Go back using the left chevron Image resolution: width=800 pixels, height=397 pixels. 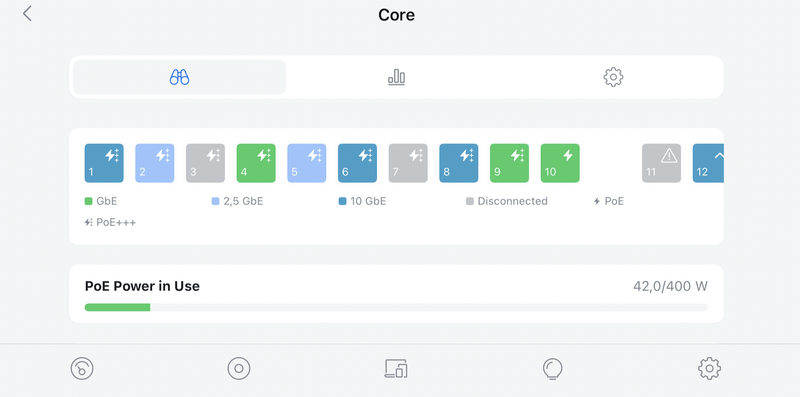pyautogui.click(x=27, y=14)
